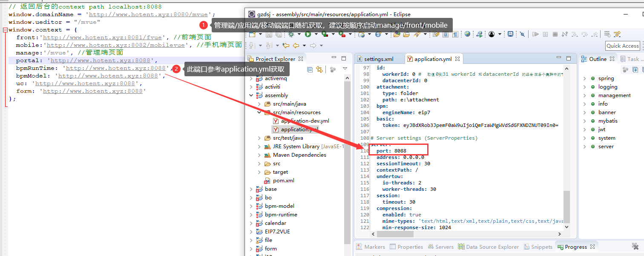
Task: Maximize the Project Explorer panel
Action: (x=344, y=58)
